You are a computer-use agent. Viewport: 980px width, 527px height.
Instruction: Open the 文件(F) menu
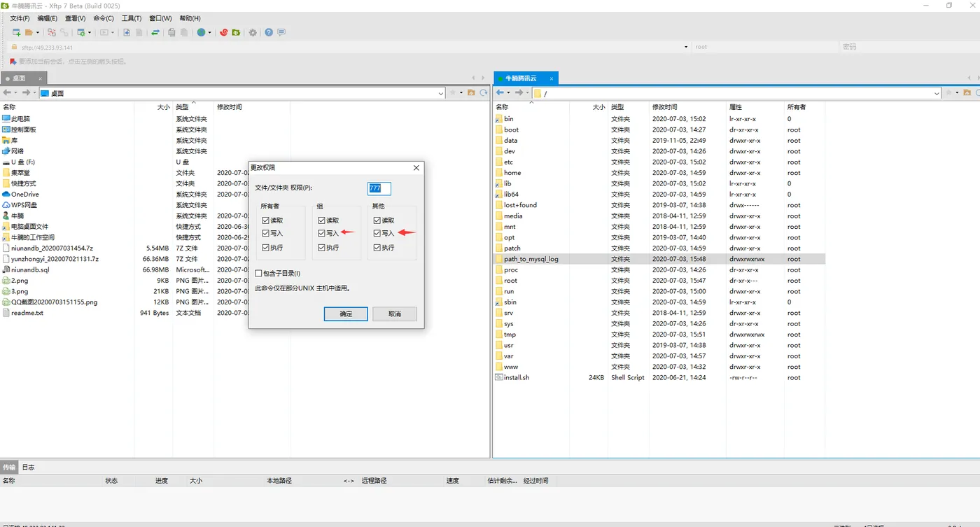click(x=20, y=18)
